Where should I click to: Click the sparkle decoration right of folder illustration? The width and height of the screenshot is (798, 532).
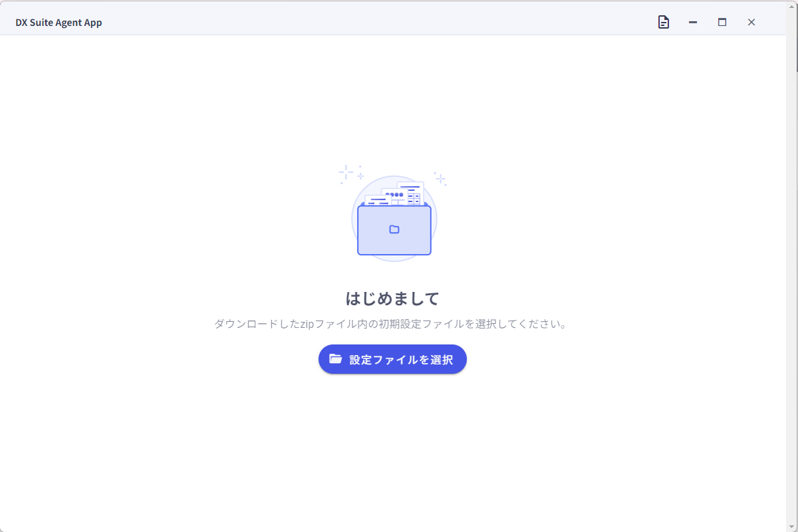pyautogui.click(x=440, y=178)
